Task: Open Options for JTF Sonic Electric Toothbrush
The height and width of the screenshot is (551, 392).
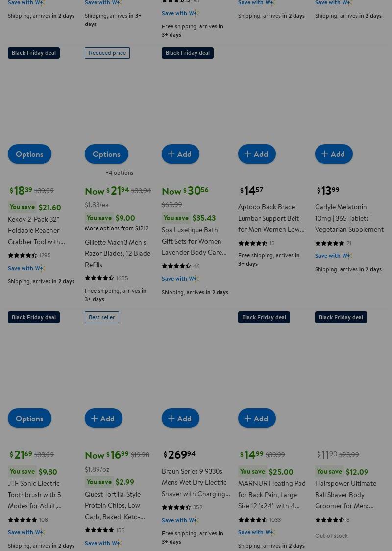Action: [x=29, y=418]
